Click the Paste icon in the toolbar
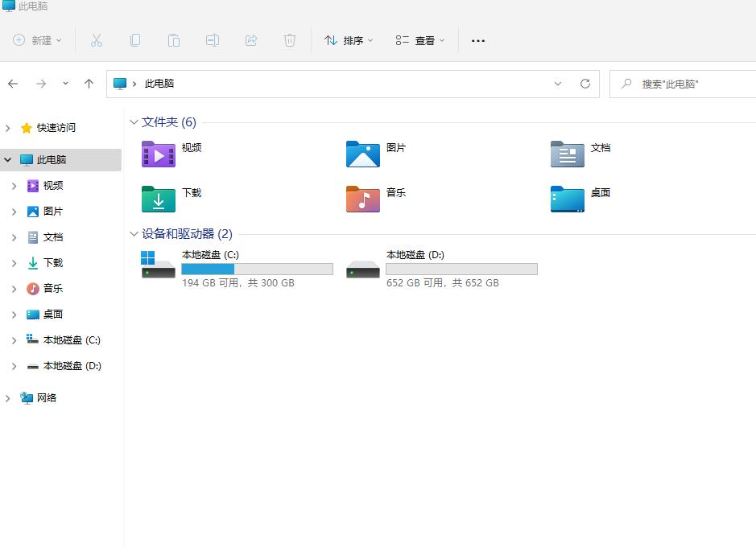The image size is (756, 547). pyautogui.click(x=174, y=40)
